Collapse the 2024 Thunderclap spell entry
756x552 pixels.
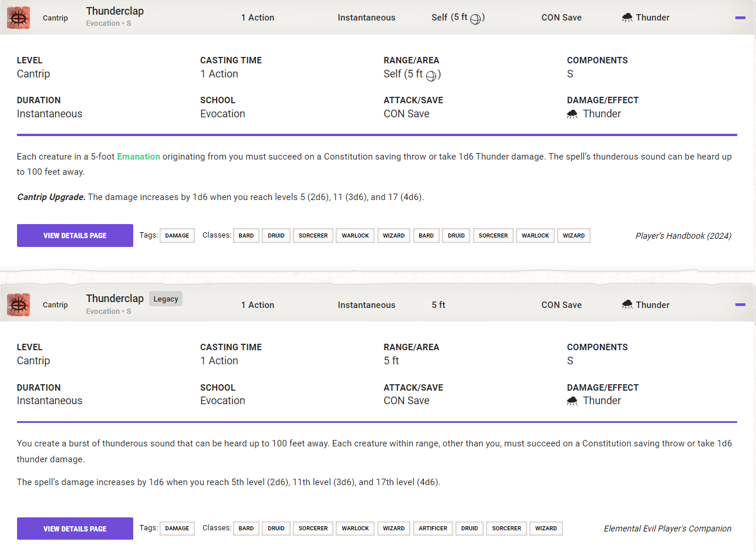[x=740, y=18]
